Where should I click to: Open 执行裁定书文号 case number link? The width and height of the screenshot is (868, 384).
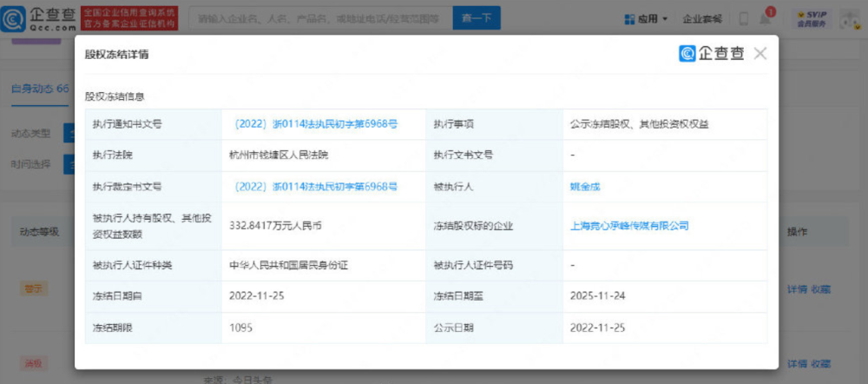(x=316, y=186)
